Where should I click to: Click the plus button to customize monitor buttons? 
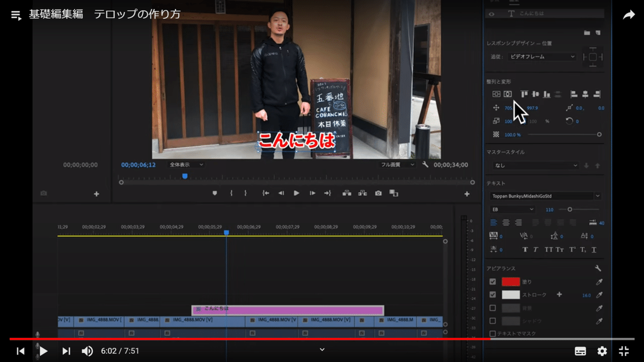467,193
